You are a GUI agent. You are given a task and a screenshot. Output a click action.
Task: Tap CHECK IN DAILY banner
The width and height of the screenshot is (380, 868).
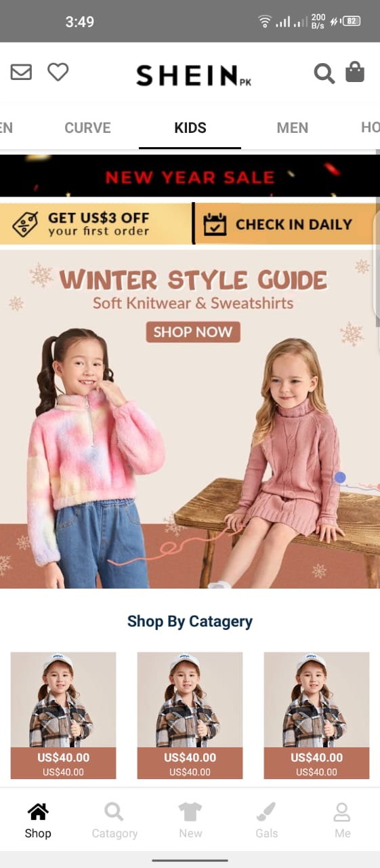tap(287, 224)
